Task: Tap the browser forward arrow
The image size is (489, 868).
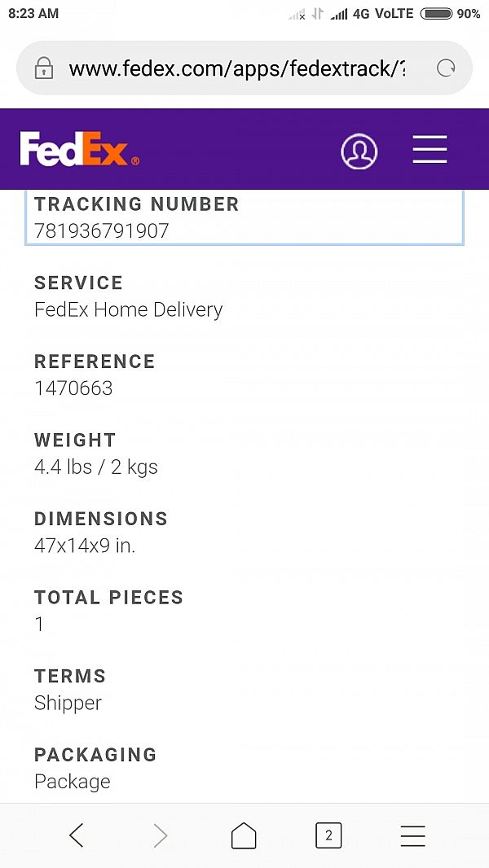Action: click(x=161, y=835)
